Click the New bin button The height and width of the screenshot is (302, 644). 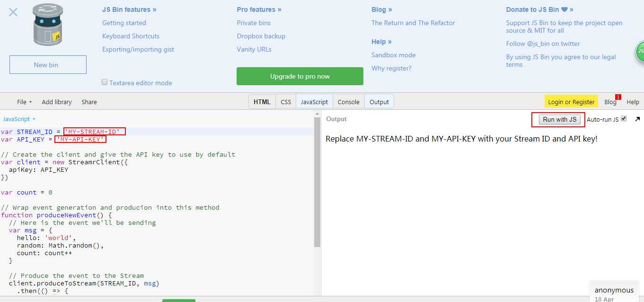point(48,65)
